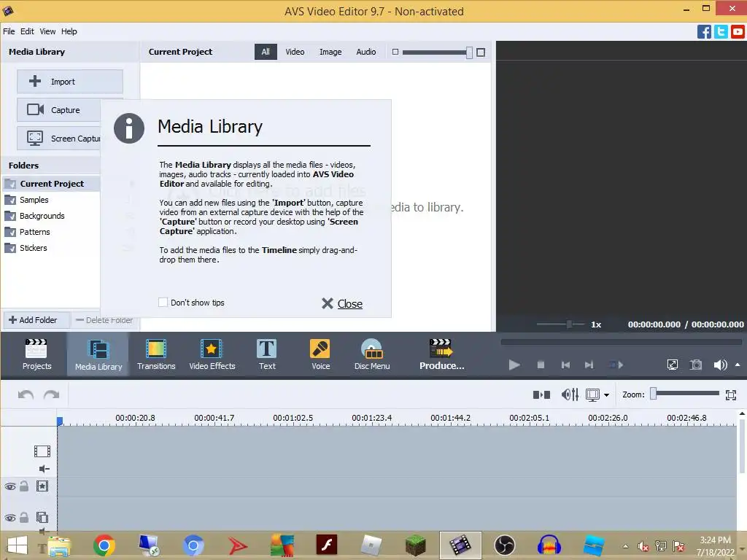Mute the main video track audio

(44, 469)
